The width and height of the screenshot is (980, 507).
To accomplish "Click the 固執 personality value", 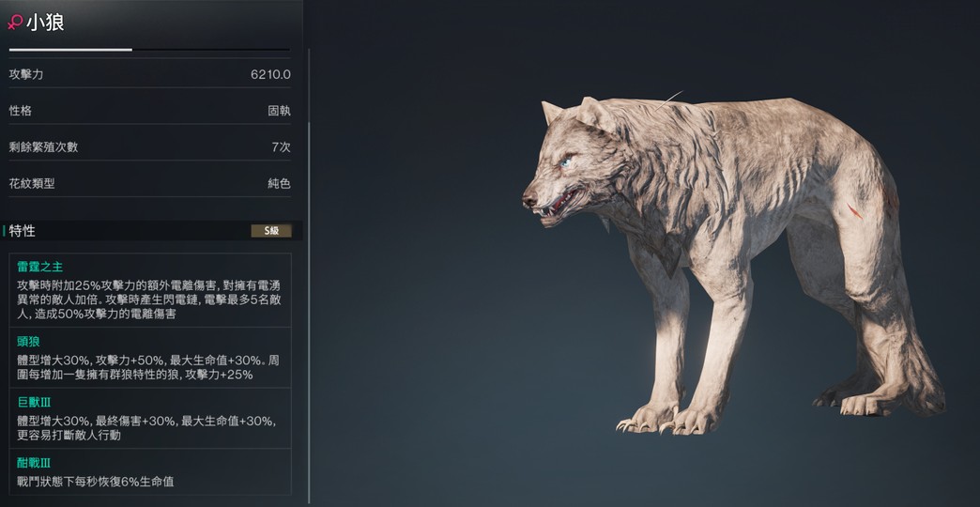I will (x=280, y=112).
